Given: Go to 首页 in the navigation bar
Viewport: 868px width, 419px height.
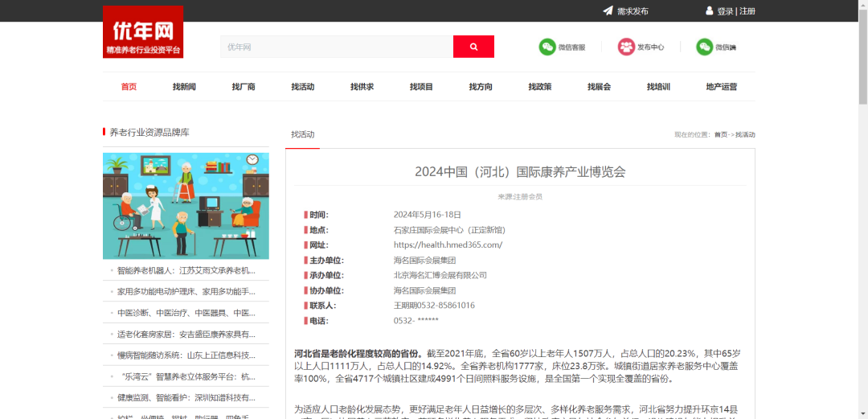Looking at the screenshot, I should (129, 87).
